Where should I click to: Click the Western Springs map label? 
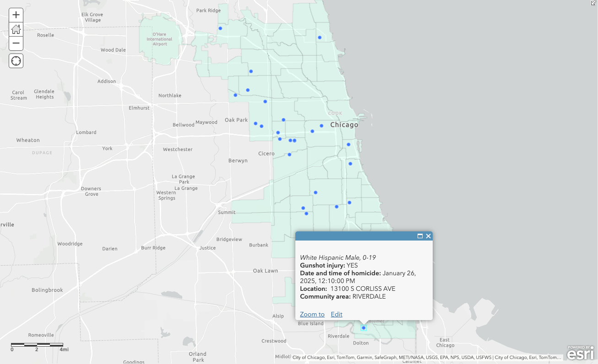tap(166, 195)
